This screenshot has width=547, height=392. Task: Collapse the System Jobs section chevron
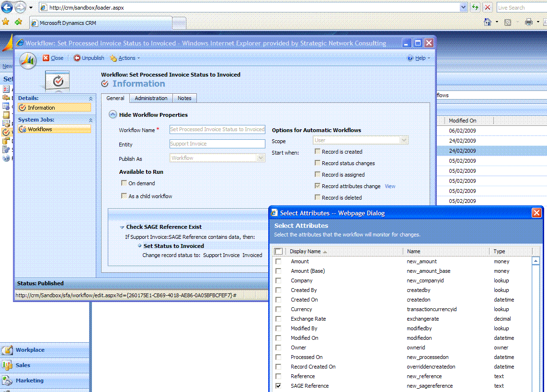(x=91, y=120)
